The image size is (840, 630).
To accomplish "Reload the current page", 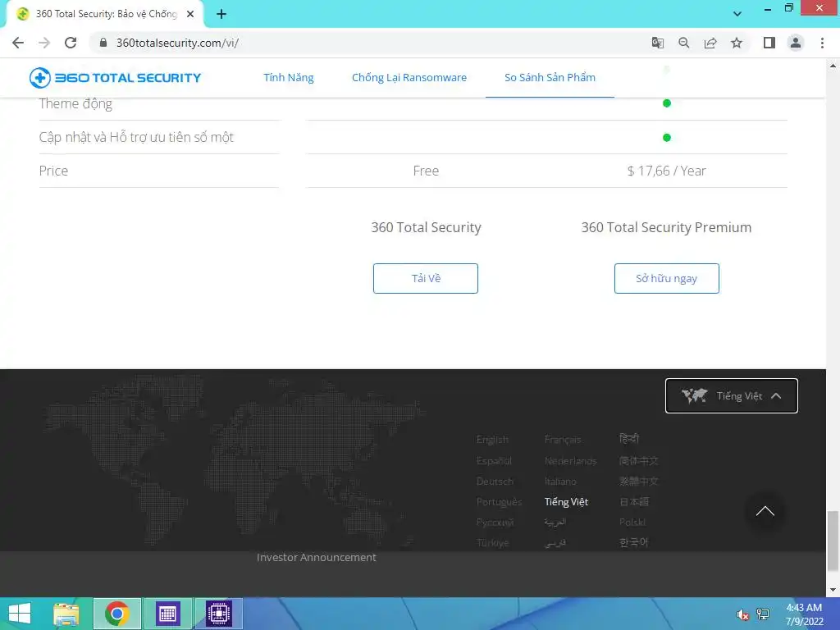I will coord(71,43).
